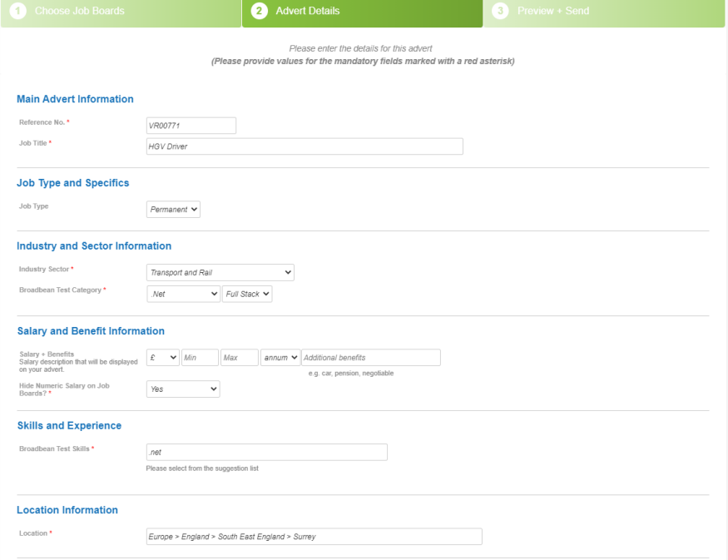The image size is (728, 560).
Task: Click the Additional benefits field
Action: pyautogui.click(x=371, y=358)
